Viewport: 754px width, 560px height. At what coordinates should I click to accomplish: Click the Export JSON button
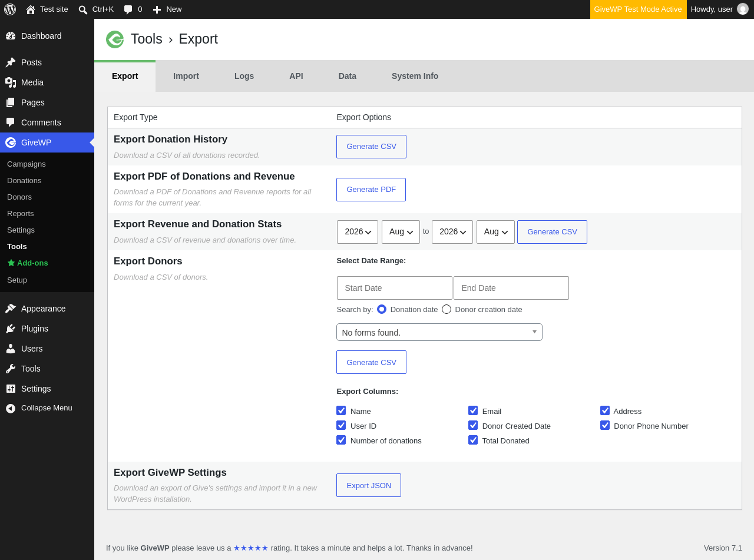coord(369,485)
